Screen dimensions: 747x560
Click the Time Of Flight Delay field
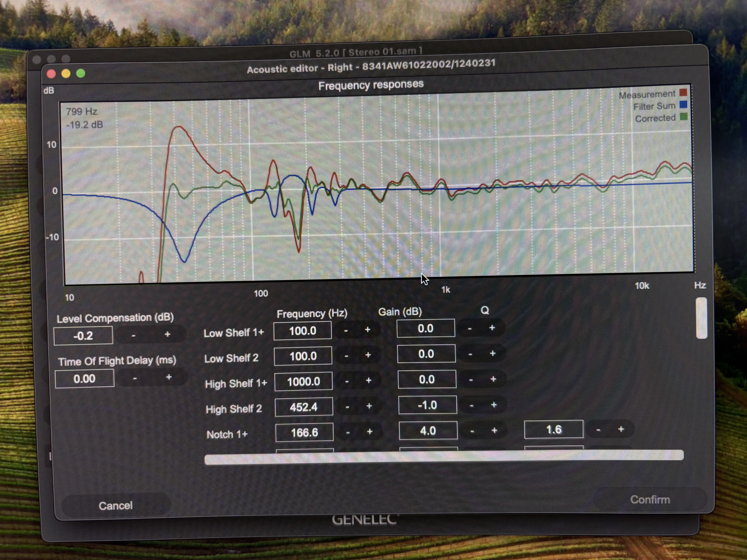84,378
